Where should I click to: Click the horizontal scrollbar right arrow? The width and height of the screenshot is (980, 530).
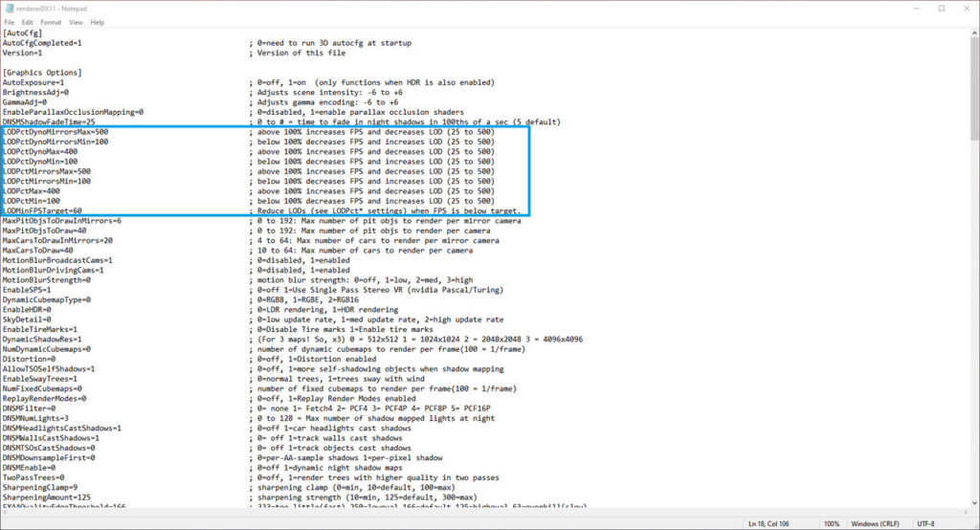(964, 511)
